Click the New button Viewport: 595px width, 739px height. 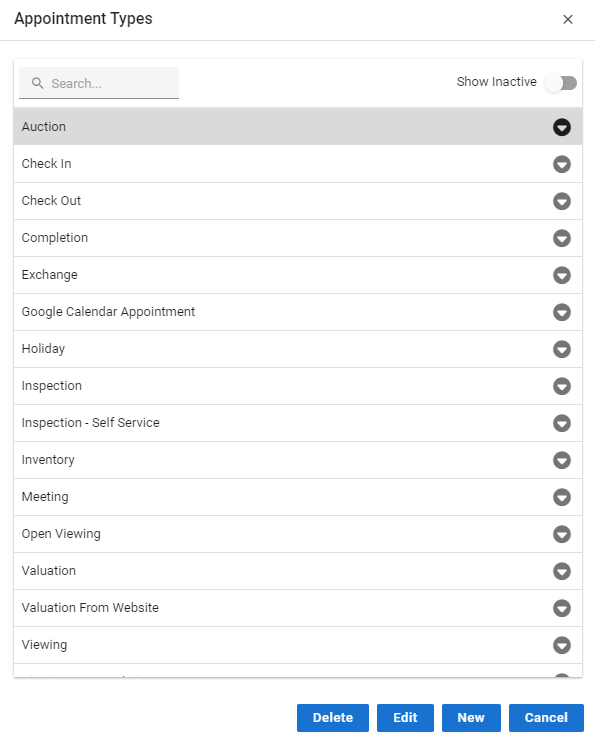[x=471, y=717]
